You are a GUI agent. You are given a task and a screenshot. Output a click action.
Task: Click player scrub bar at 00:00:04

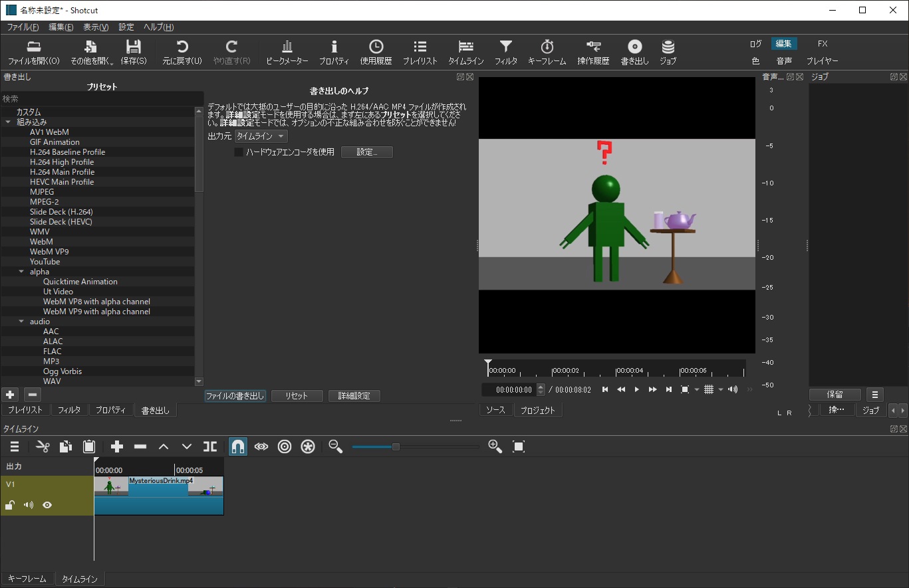click(x=616, y=370)
